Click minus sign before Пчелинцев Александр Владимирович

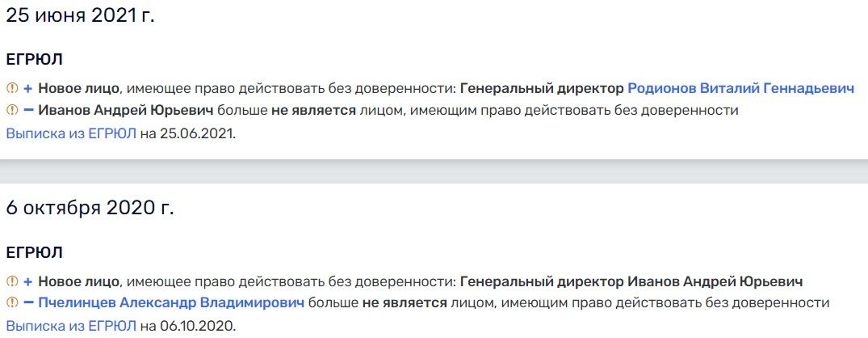pos(29,303)
